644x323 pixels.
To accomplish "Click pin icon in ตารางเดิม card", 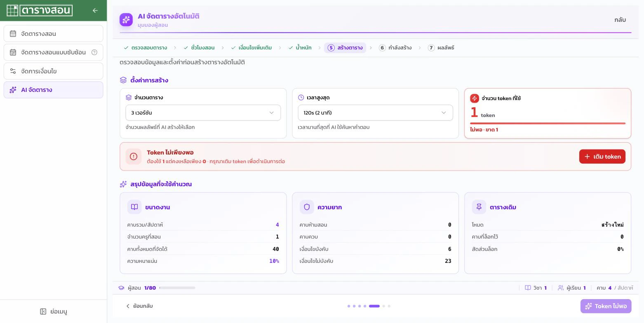I will tap(479, 207).
